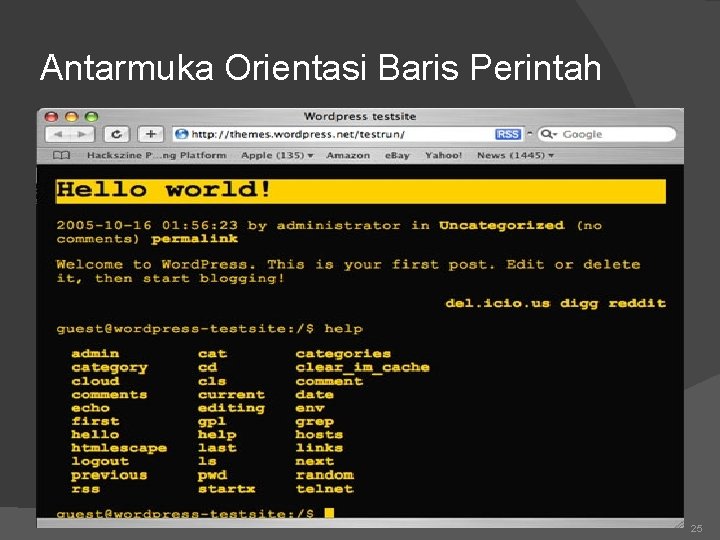Select the hello command
Screen dimensions: 720x540
tap(95, 434)
